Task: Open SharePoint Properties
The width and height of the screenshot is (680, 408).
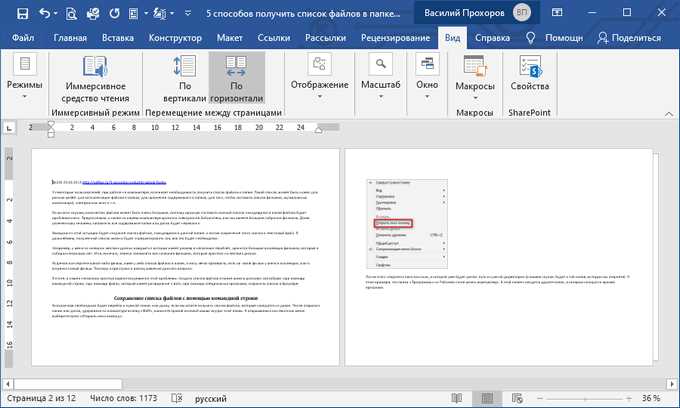Action: click(x=530, y=73)
